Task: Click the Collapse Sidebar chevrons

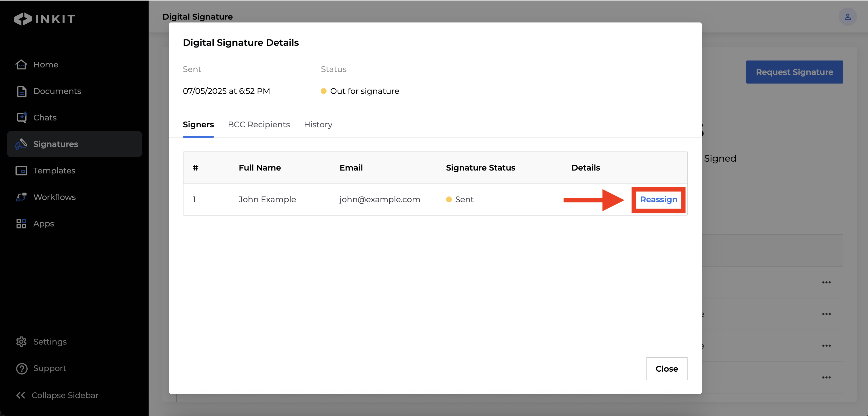Action: [x=20, y=395]
